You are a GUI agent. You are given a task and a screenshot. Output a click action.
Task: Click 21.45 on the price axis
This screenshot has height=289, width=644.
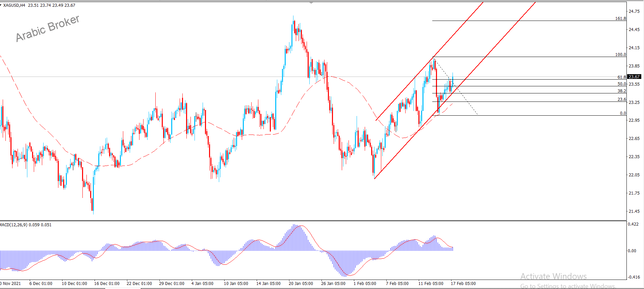pos(634,211)
